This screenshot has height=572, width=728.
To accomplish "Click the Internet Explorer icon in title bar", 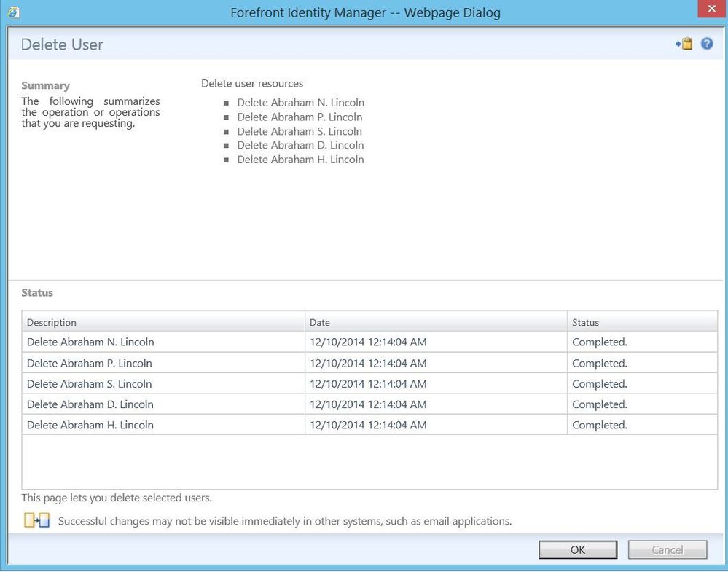I will (x=13, y=12).
